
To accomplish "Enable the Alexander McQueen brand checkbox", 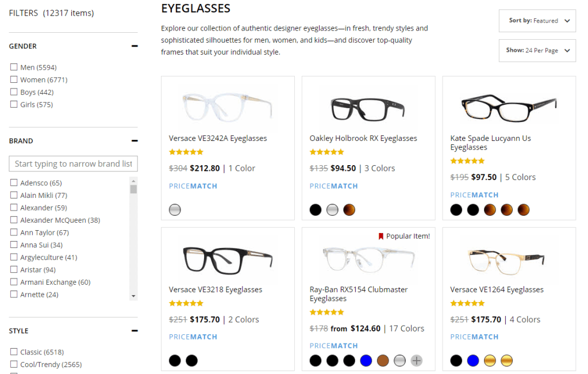I will click(14, 220).
